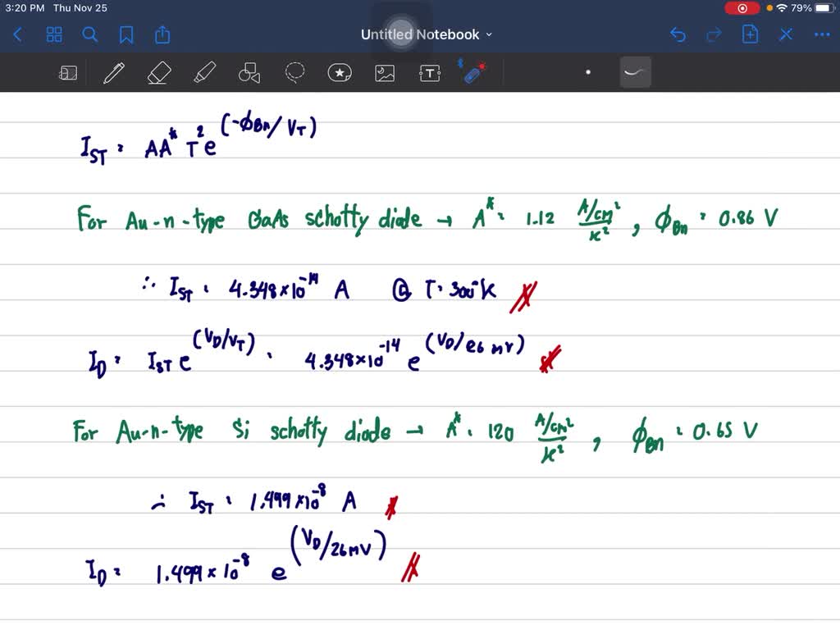Select the Pen tool
840x630 pixels.
[x=113, y=72]
